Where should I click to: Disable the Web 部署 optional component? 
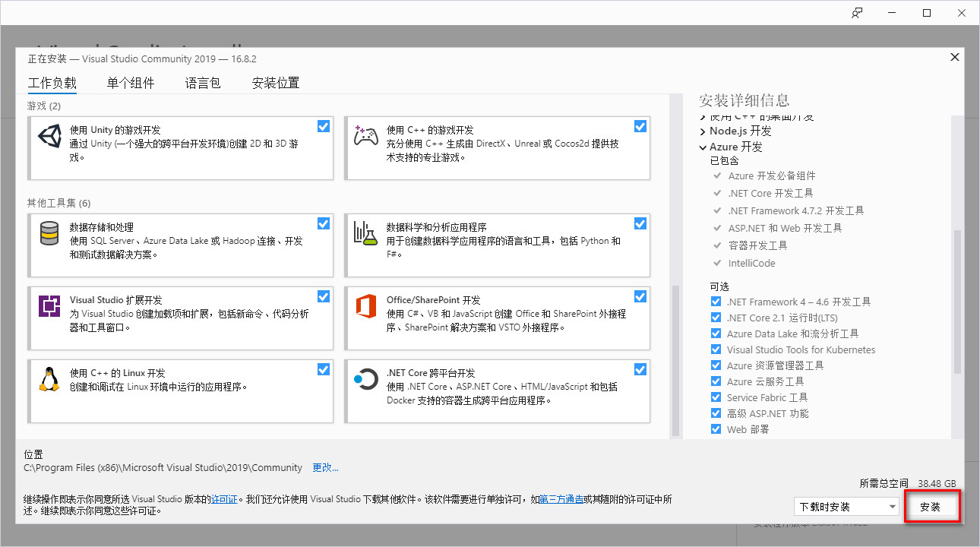(715, 428)
